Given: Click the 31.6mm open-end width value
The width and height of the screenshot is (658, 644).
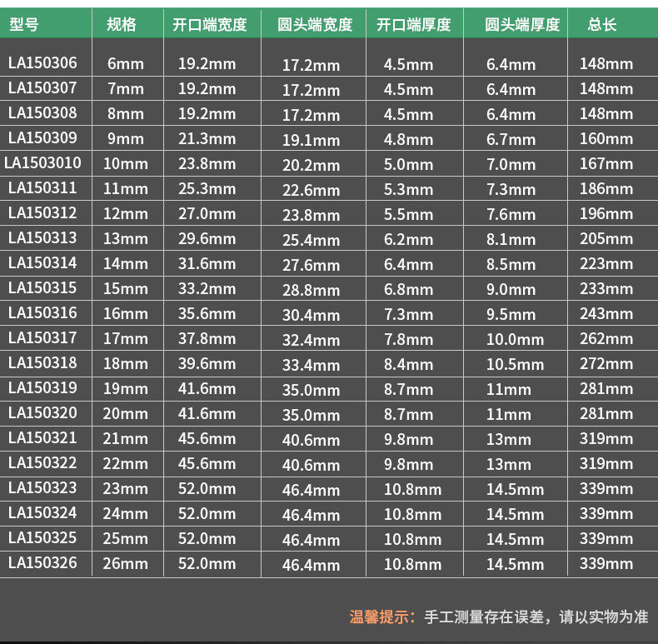Looking at the screenshot, I should (207, 263).
